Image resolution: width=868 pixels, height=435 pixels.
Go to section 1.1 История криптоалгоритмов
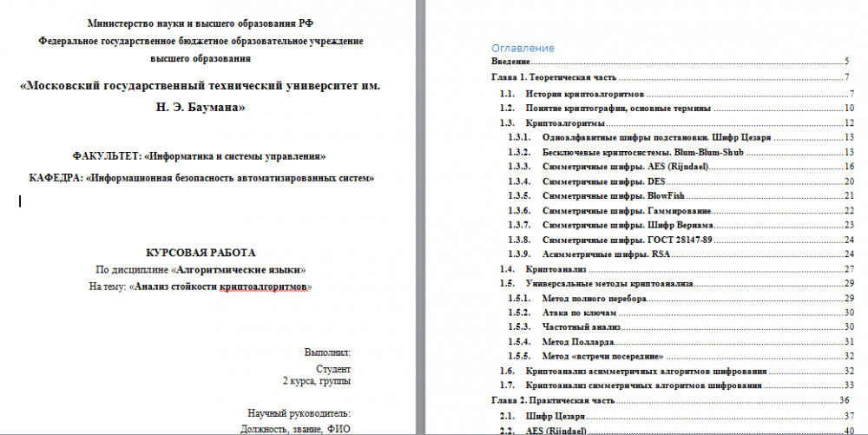(x=583, y=94)
